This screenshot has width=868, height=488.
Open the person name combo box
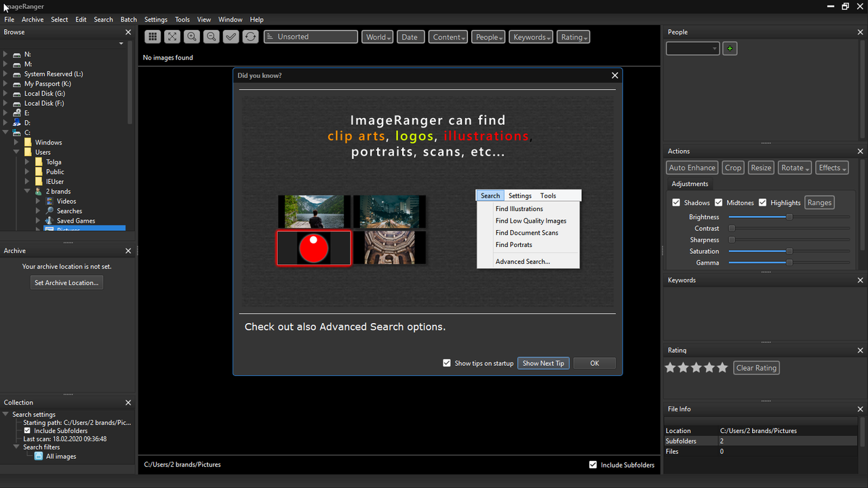(692, 49)
